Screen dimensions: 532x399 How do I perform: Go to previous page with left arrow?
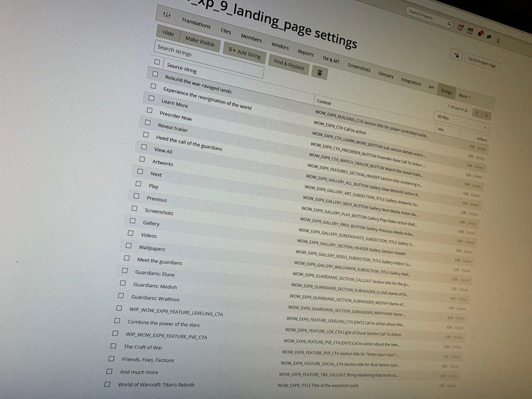point(477,113)
